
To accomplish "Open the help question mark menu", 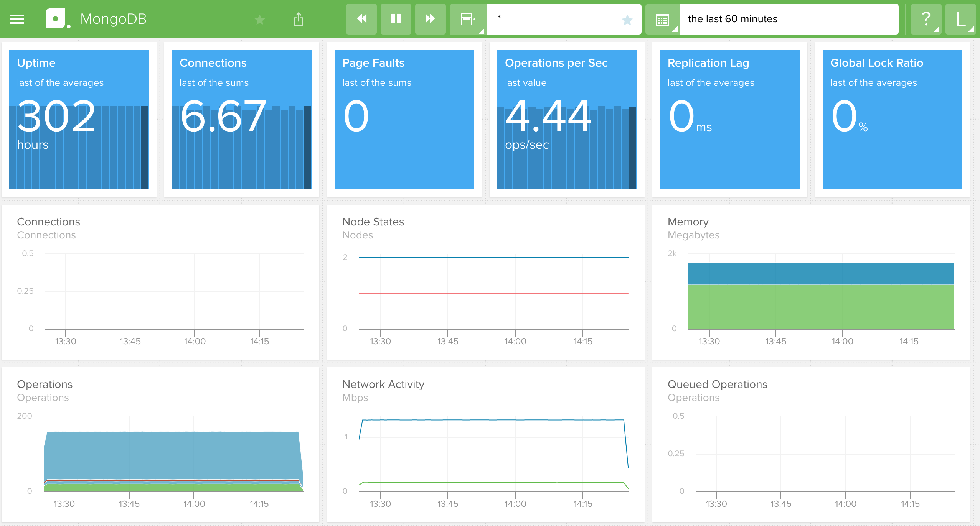I will pos(926,19).
